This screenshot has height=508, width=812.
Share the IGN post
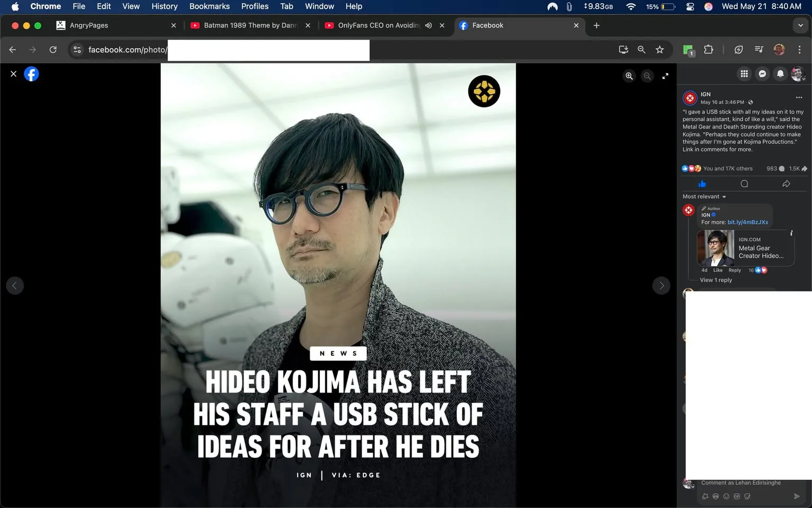[786, 184]
